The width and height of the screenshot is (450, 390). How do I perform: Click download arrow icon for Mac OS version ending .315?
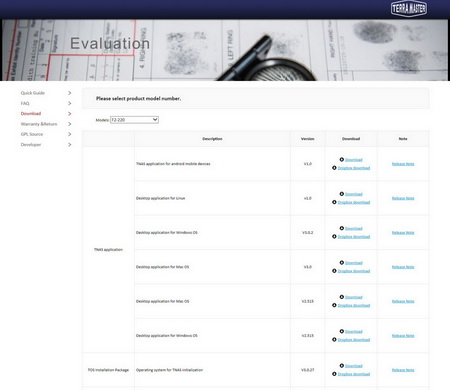point(342,297)
